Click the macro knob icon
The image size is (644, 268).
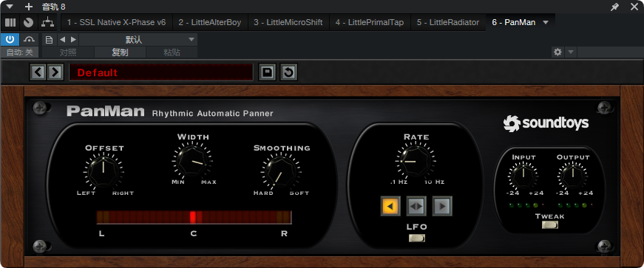[28, 22]
